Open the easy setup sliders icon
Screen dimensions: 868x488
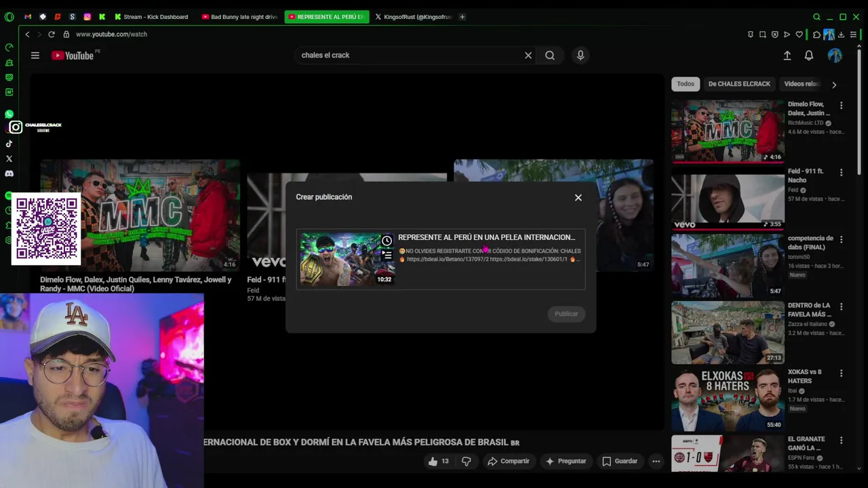pyautogui.click(x=854, y=35)
